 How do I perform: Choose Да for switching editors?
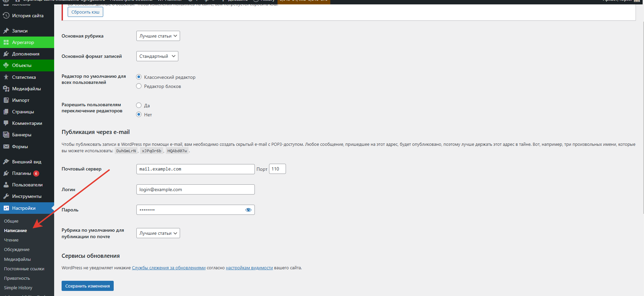tap(139, 105)
